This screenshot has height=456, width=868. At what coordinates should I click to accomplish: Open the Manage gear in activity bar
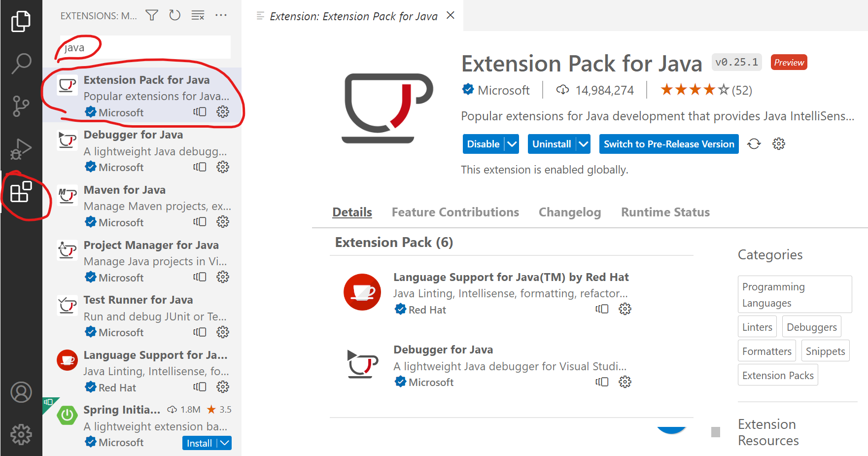pos(21,434)
